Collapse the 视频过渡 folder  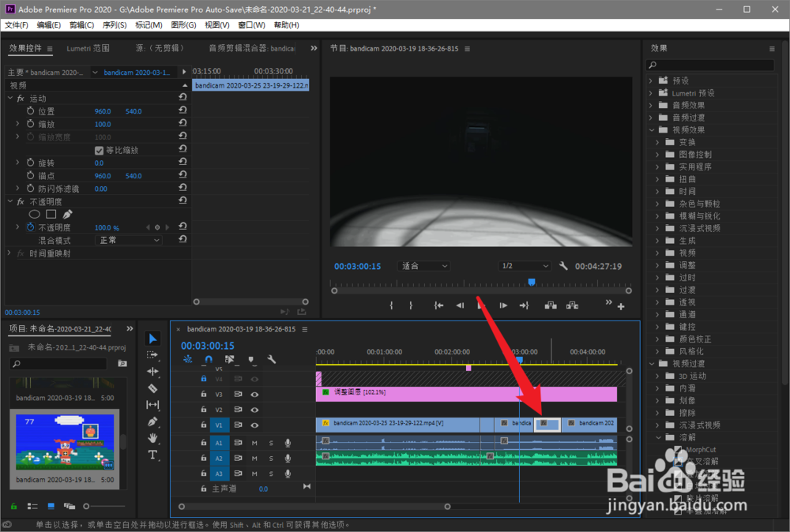(652, 363)
